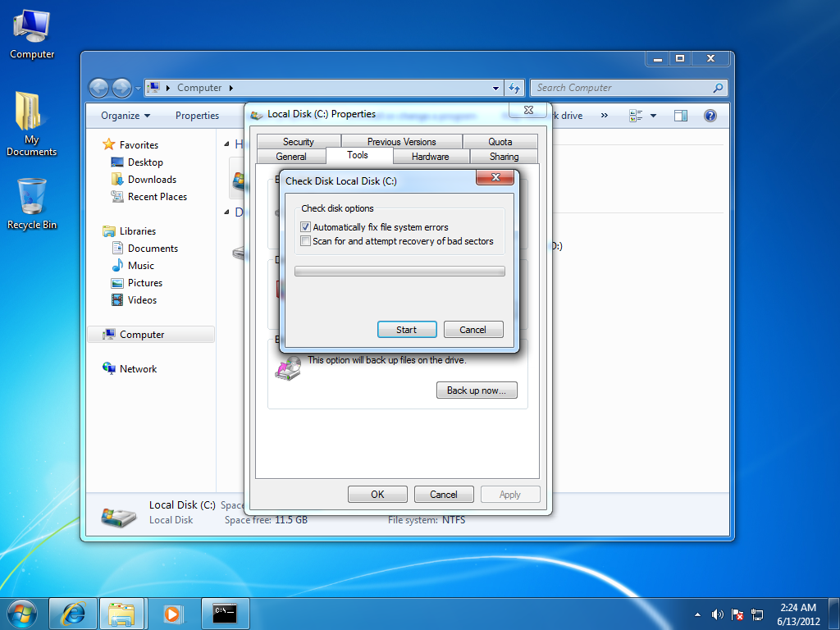Open the Action Center flag icon
840x630 pixels.
pyautogui.click(x=737, y=614)
